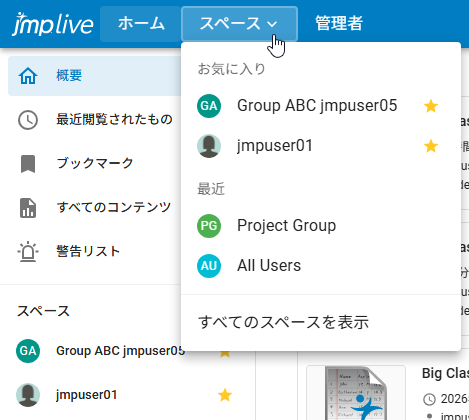Image resolution: width=469 pixels, height=420 pixels.
Task: Unfavorite Group ABC jmpuser05 star in the dropdown
Action: point(431,106)
